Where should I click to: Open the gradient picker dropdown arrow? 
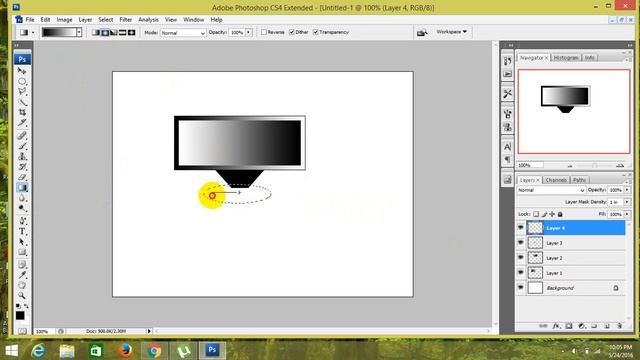click(x=79, y=32)
